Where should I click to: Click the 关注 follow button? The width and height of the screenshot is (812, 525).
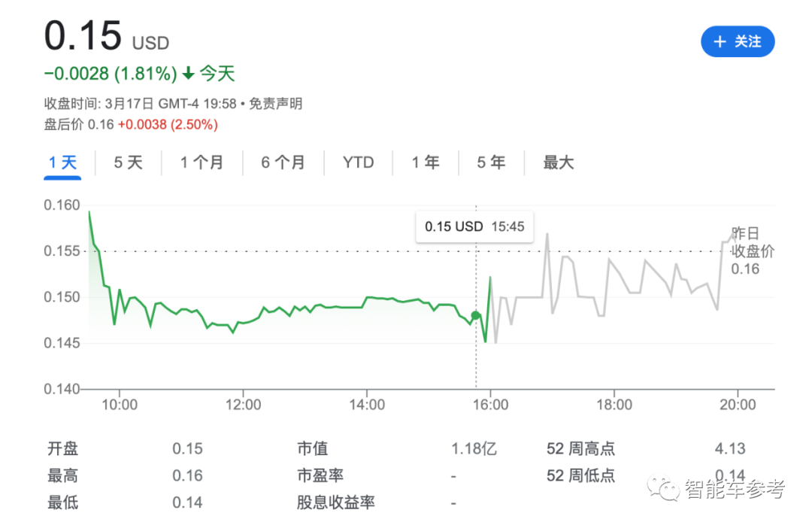click(738, 42)
